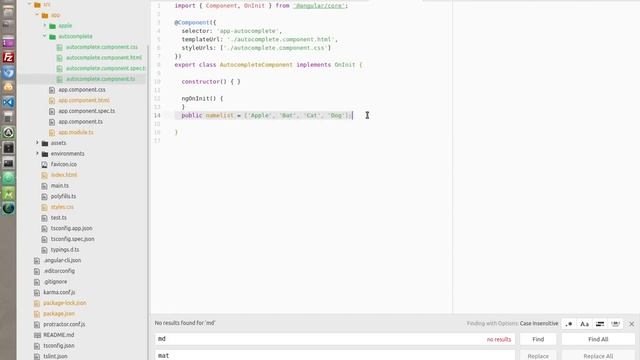Collapse the app folder chevron
Image resolution: width=640 pixels, height=360 pixels.
(x=37, y=15)
